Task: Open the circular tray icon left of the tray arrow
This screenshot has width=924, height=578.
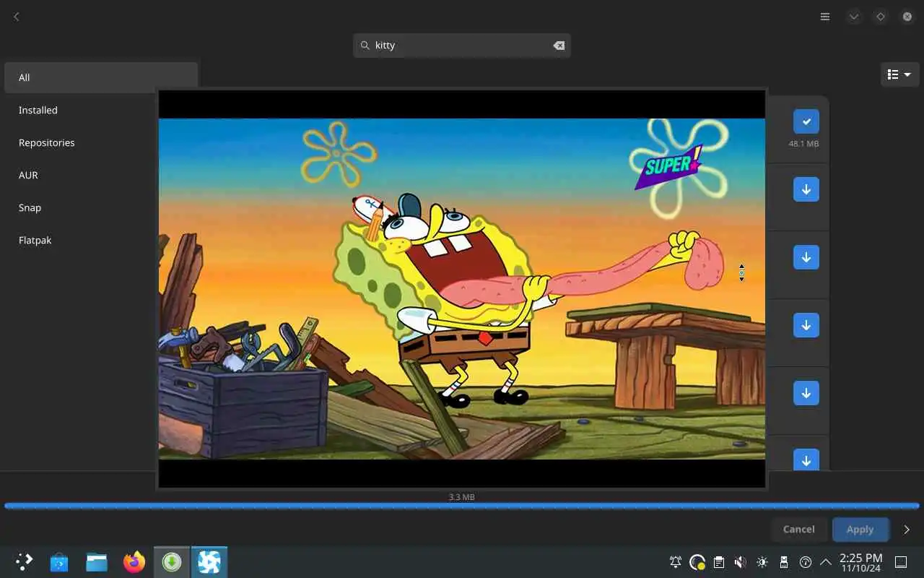Action: click(x=806, y=562)
